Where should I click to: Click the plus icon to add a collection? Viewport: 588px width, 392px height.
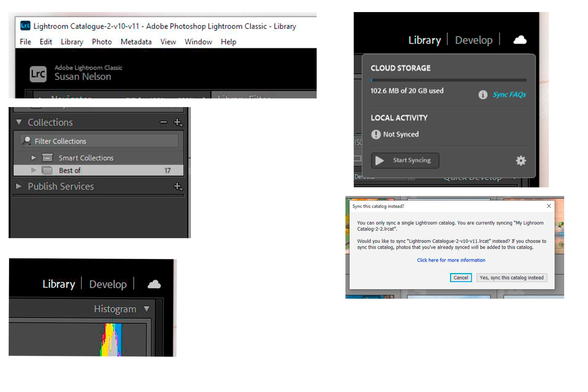(178, 122)
